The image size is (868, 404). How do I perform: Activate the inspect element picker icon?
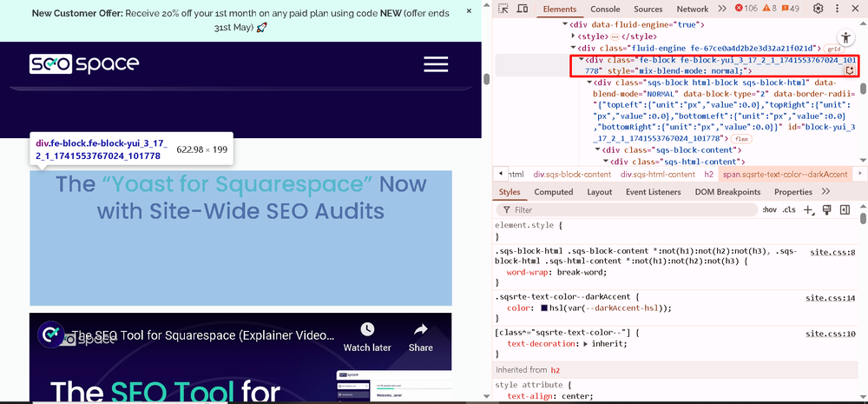503,9
